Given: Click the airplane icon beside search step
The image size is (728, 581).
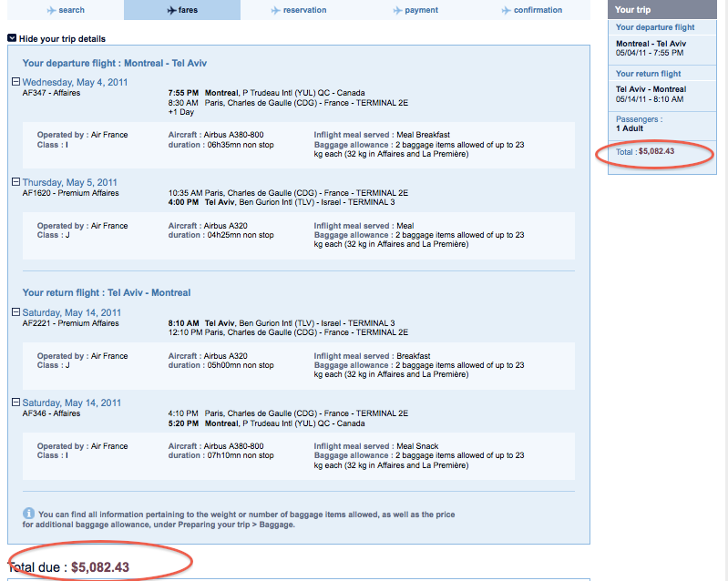Looking at the screenshot, I should [x=51, y=10].
